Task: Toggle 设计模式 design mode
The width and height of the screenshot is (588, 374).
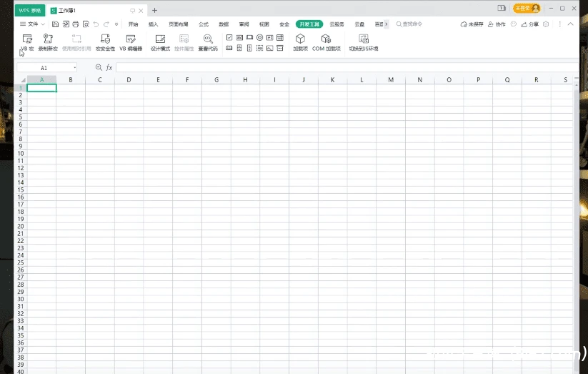Action: (160, 41)
